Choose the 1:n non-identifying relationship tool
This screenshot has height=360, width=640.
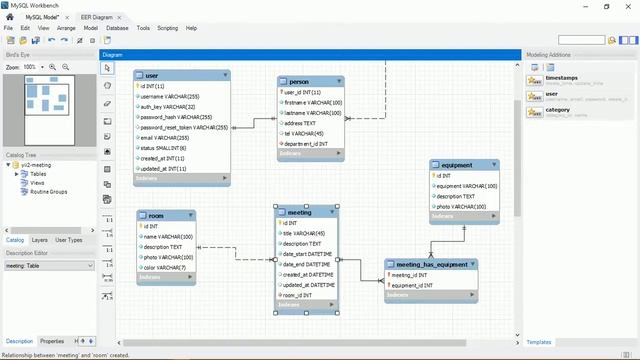(x=107, y=233)
